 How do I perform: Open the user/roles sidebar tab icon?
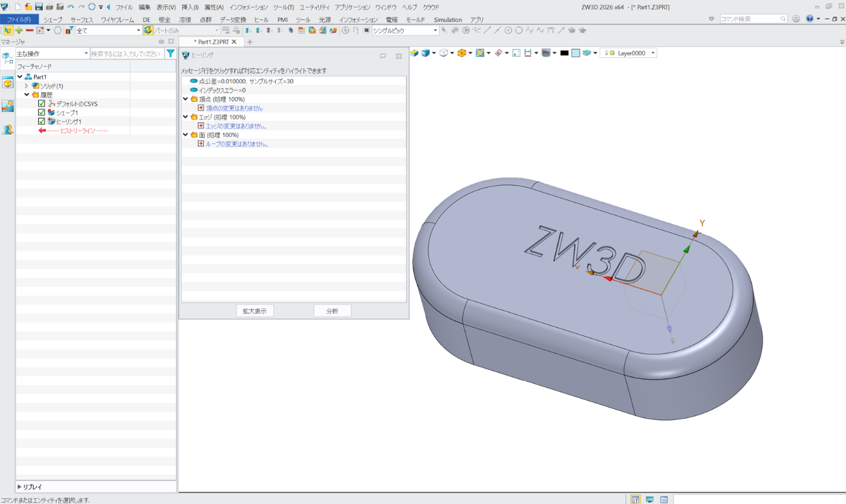tap(8, 129)
